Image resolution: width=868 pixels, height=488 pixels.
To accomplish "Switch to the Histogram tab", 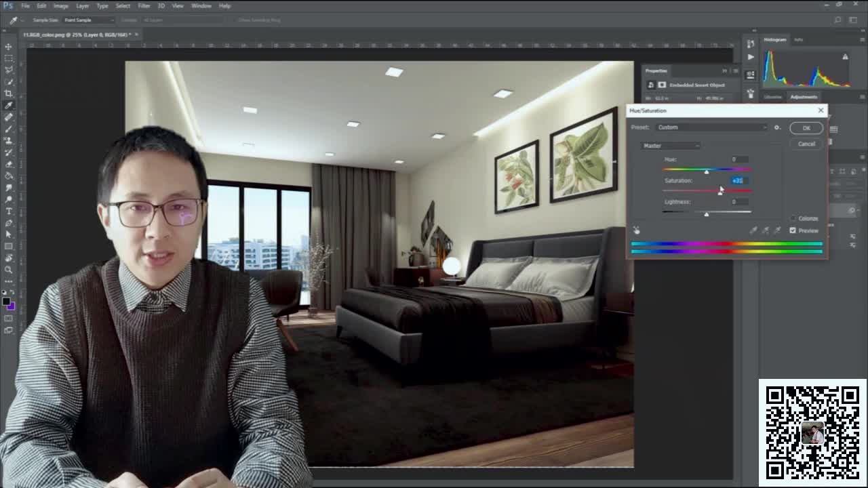I will coord(774,39).
